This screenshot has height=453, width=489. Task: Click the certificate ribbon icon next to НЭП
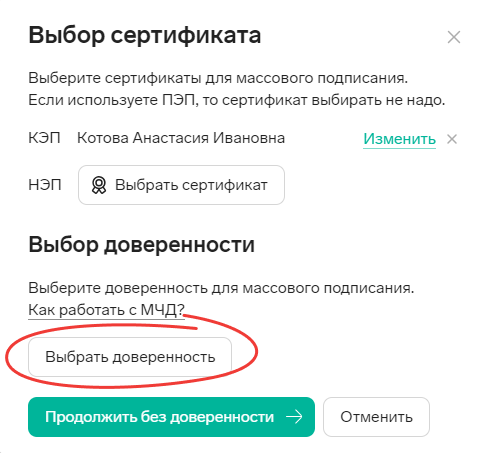(99, 185)
